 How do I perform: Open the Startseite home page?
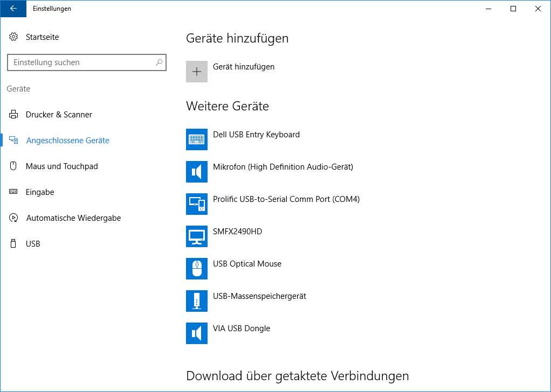coord(42,37)
